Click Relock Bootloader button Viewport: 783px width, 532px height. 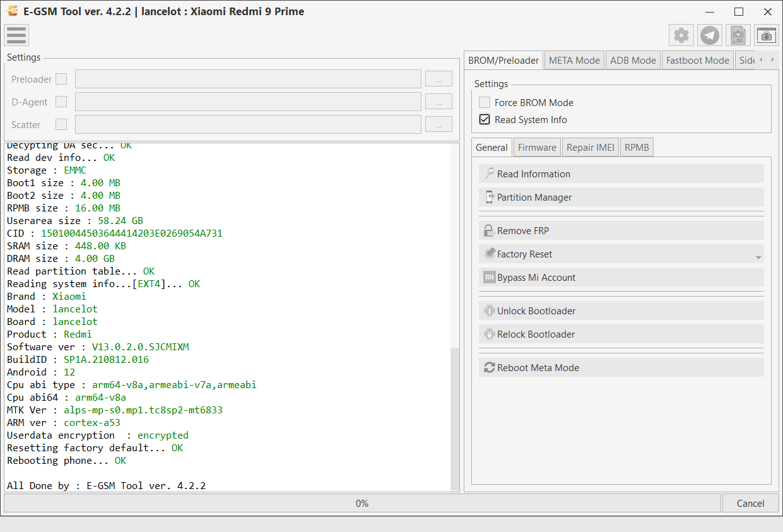coord(621,334)
